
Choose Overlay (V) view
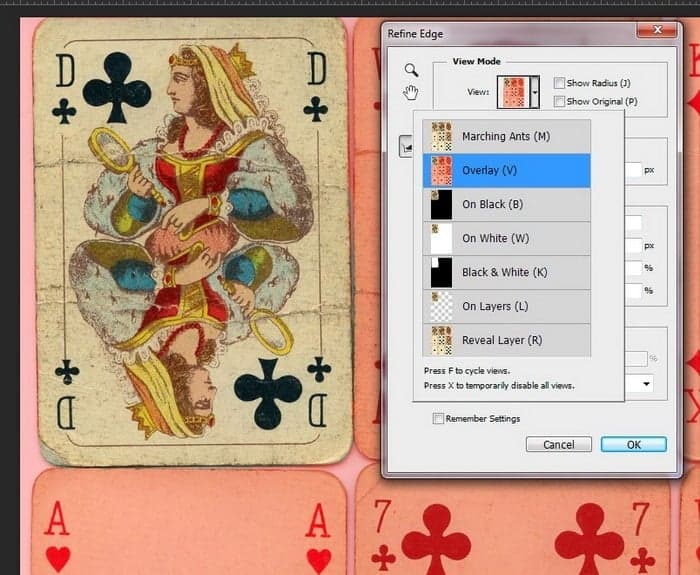pos(507,170)
